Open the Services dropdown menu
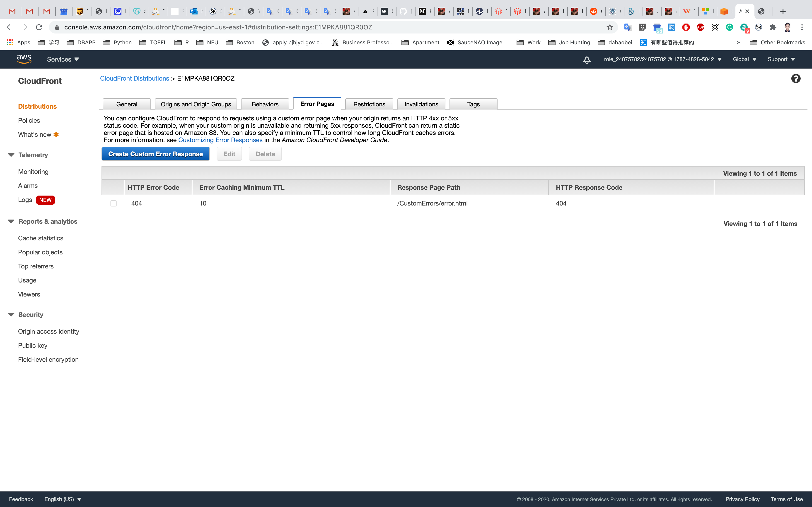The image size is (812, 507). 63,59
